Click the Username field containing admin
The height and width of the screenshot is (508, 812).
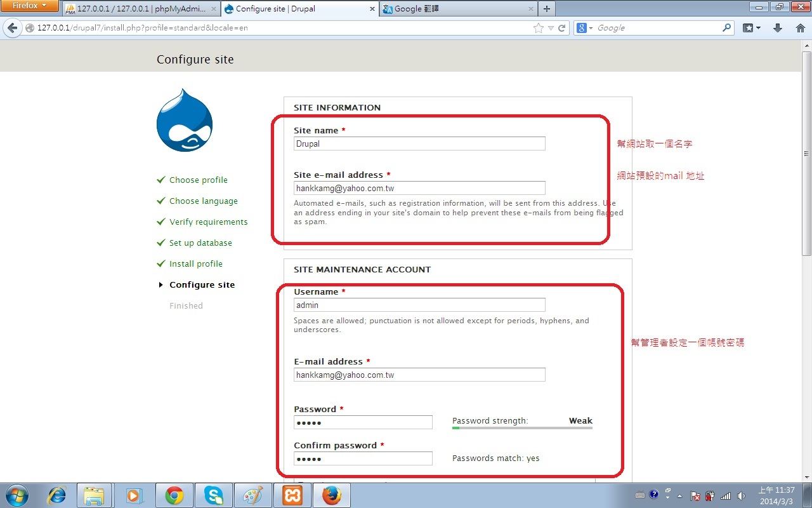click(x=419, y=305)
